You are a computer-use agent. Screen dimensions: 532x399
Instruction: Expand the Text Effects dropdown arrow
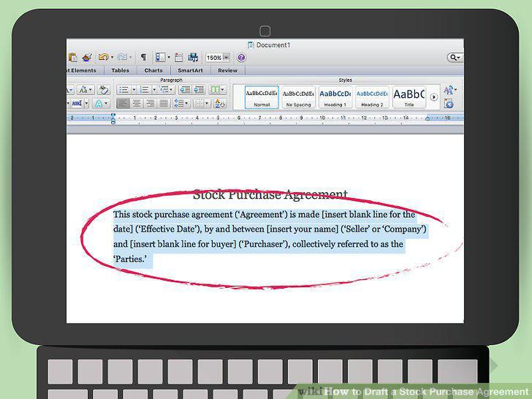(106, 103)
